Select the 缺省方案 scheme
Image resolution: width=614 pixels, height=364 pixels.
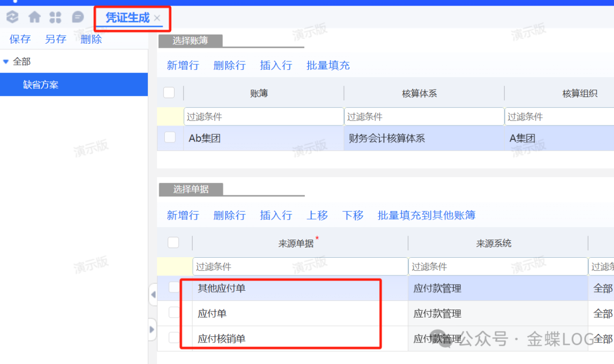pos(41,85)
